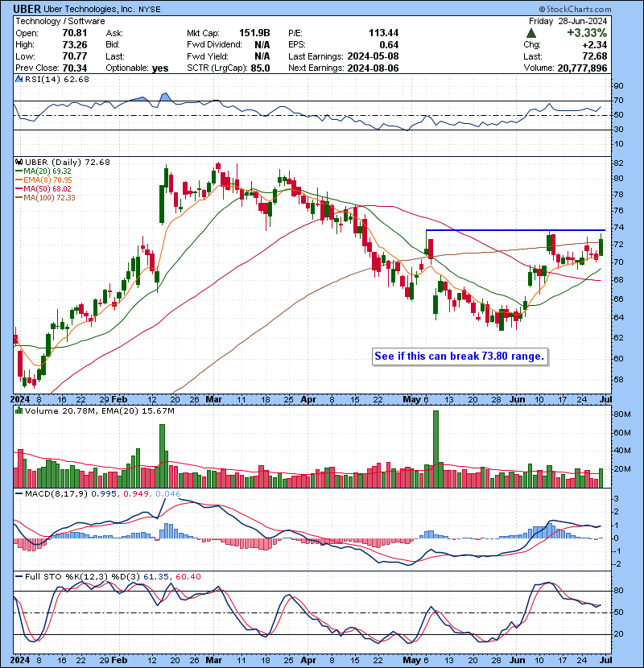
Task: Click the Low value 70.77
Action: pyautogui.click(x=75, y=56)
